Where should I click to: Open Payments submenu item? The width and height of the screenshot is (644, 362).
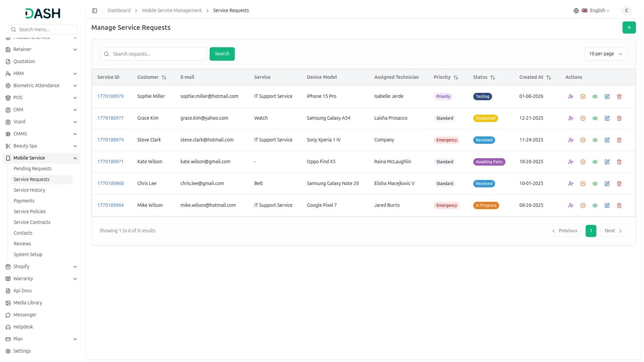click(x=42, y=201)
